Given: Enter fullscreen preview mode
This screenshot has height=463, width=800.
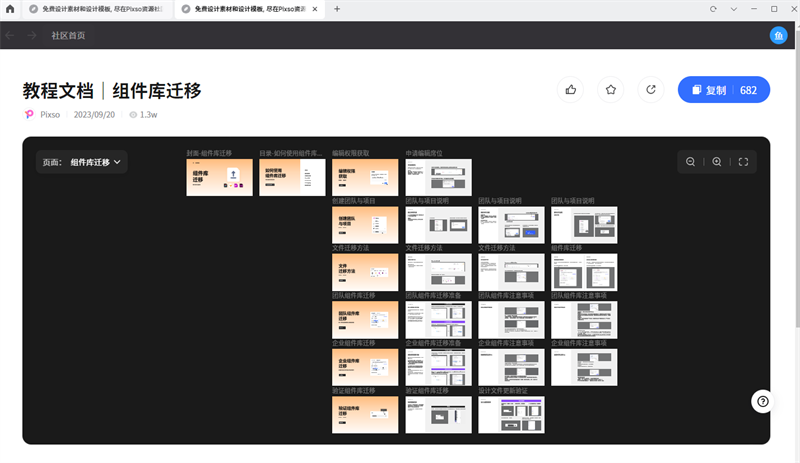Looking at the screenshot, I should [x=742, y=162].
